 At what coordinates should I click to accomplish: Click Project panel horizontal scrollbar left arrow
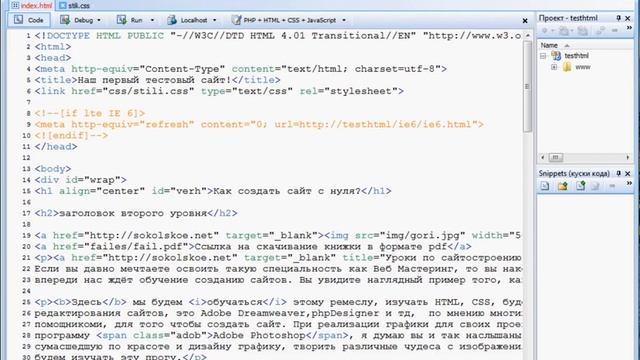point(542,157)
